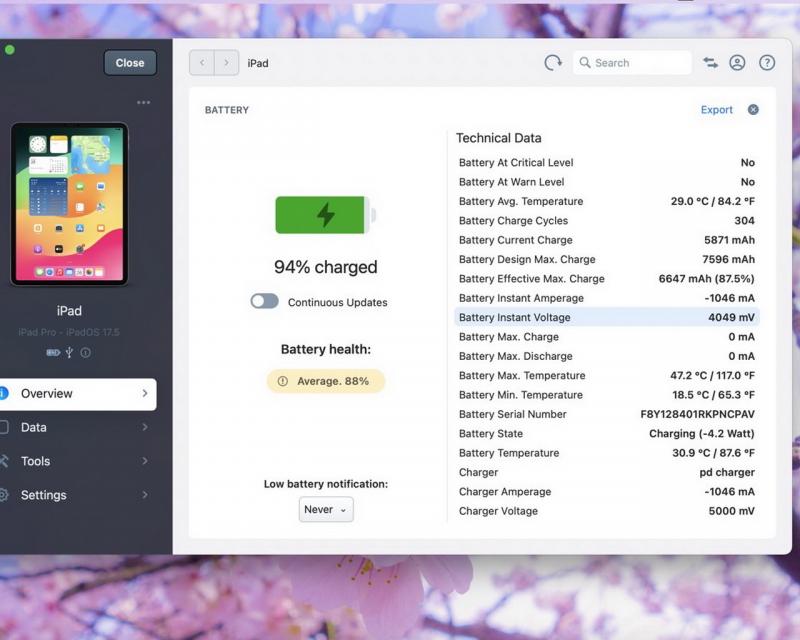Screen dimensions: 800x640
Task: Click the battery status icon under device name
Action: (53, 352)
